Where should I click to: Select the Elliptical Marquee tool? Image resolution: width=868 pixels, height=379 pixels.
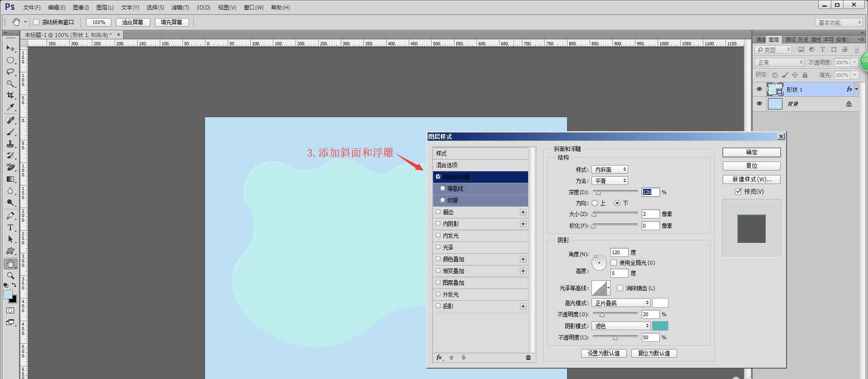[10, 60]
